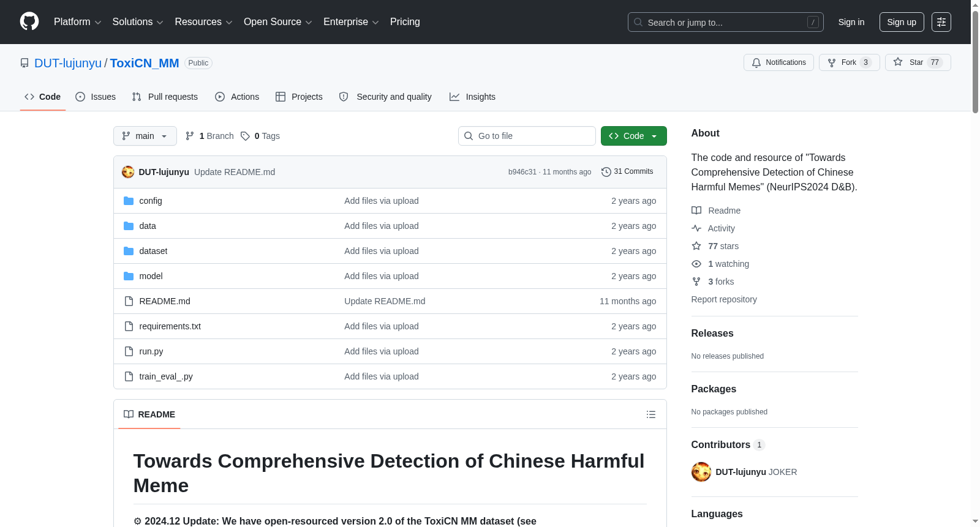The width and height of the screenshot is (980, 527).
Task: Click the Activity pulse icon in About
Action: [x=696, y=228]
